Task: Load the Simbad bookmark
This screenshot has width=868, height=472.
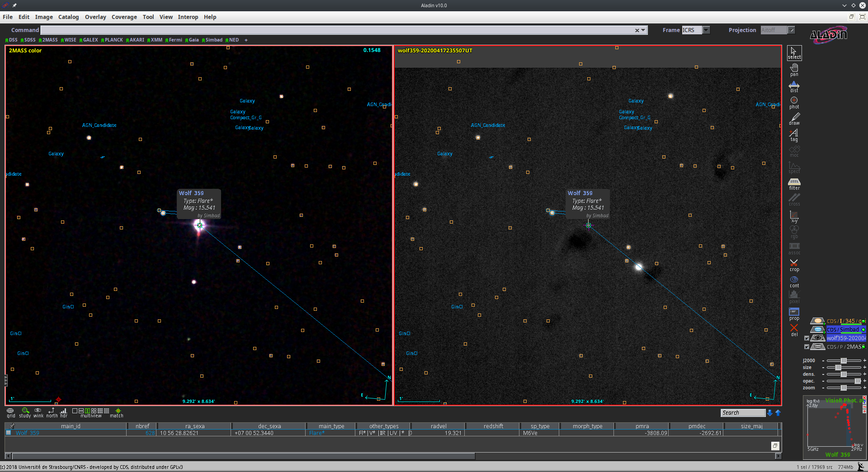Action: pyautogui.click(x=212, y=40)
